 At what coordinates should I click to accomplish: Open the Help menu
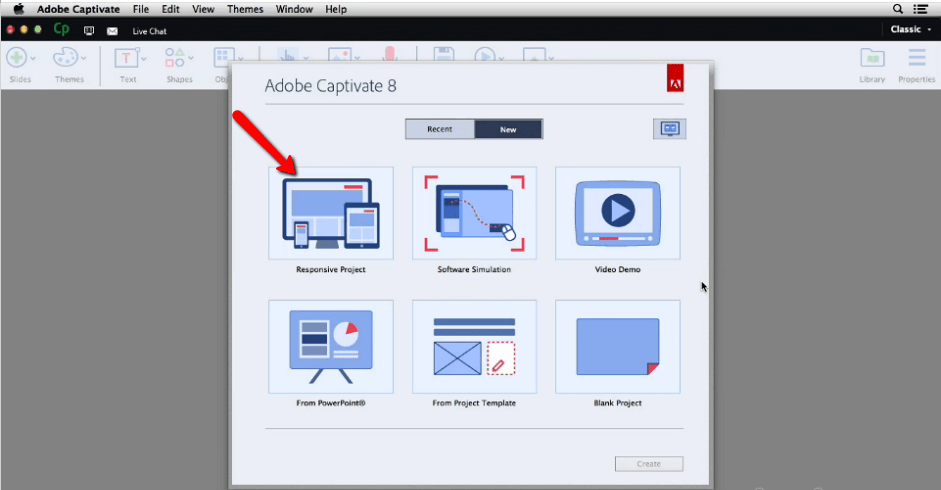(x=336, y=9)
